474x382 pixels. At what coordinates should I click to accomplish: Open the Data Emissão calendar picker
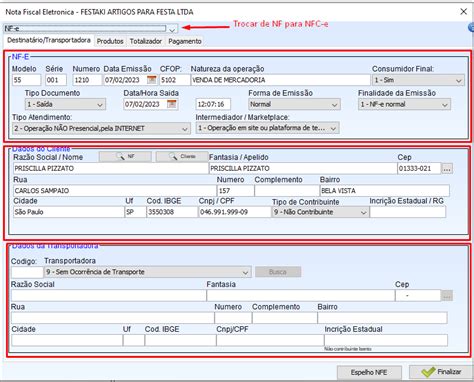(x=151, y=80)
